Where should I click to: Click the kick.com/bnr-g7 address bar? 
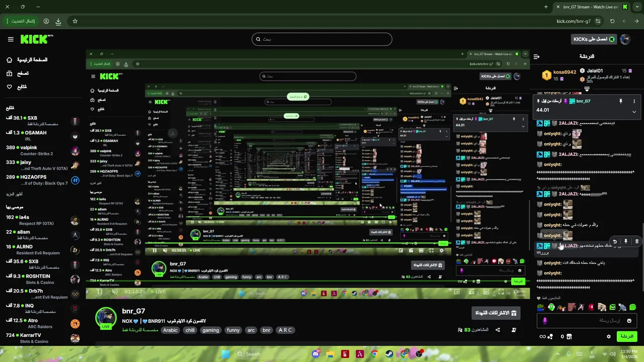coord(574,21)
